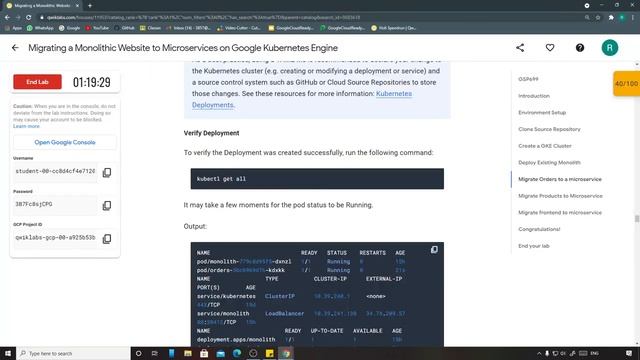Open GitHub bookmark
This screenshot has width=640, height=360.
pos(124,28)
